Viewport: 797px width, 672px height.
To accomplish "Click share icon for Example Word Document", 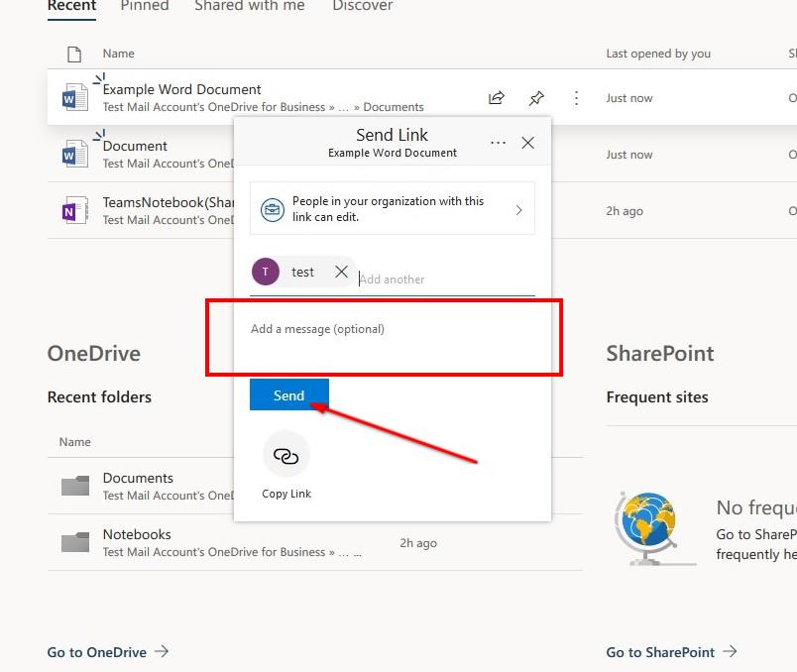I will [x=496, y=97].
